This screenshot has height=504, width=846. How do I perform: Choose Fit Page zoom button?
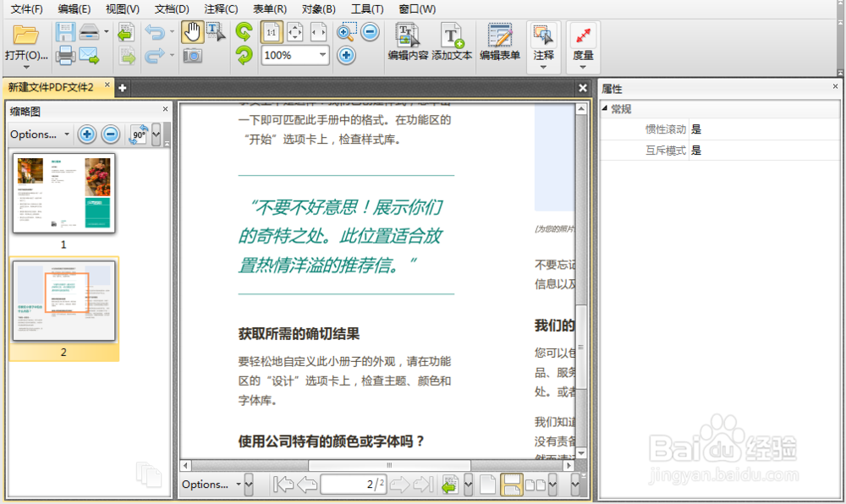pyautogui.click(x=295, y=32)
